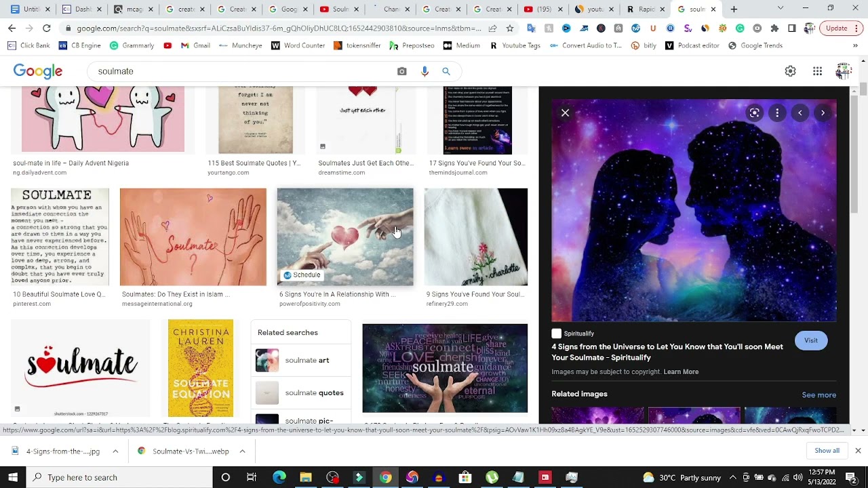This screenshot has height=488, width=868.
Task: Start voice search with microphone icon
Action: tap(425, 71)
